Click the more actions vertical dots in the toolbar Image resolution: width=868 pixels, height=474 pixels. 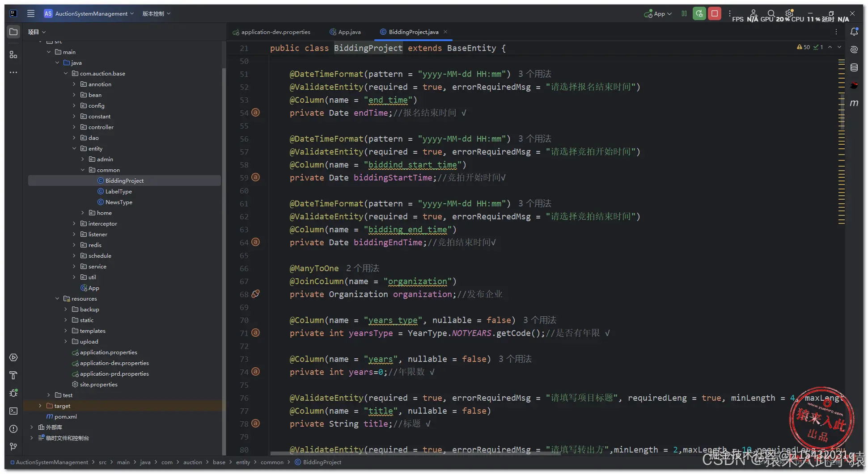730,13
